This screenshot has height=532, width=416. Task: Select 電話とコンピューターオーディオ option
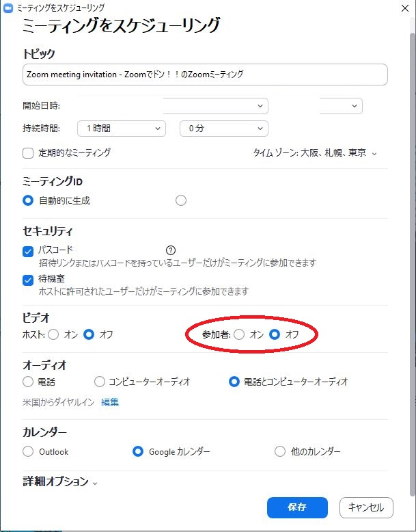click(x=234, y=382)
